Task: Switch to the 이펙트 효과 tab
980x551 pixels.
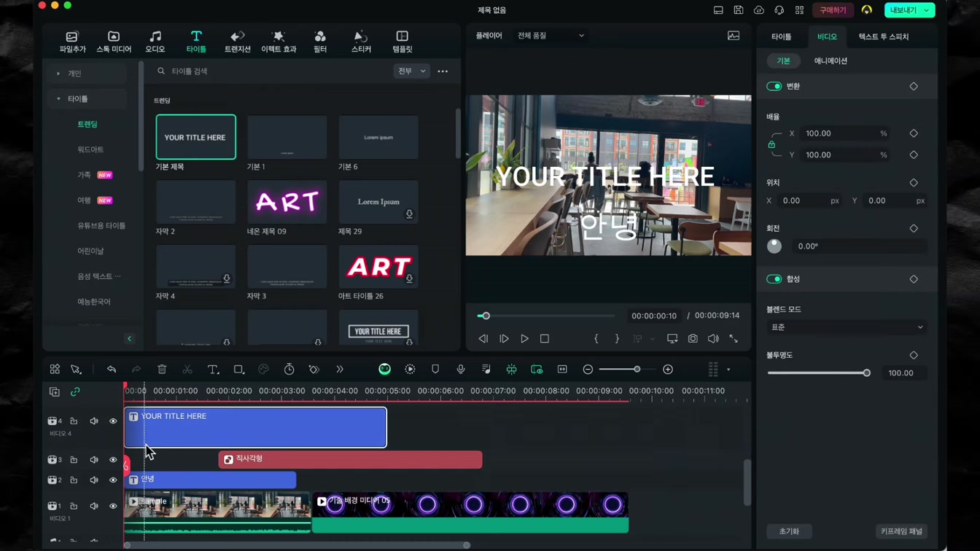Action: (x=279, y=42)
